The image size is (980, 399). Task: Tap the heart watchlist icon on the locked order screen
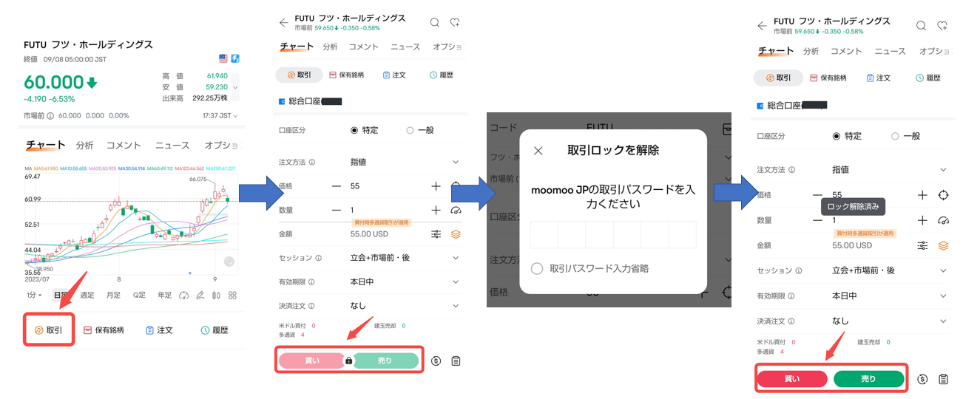tap(455, 23)
